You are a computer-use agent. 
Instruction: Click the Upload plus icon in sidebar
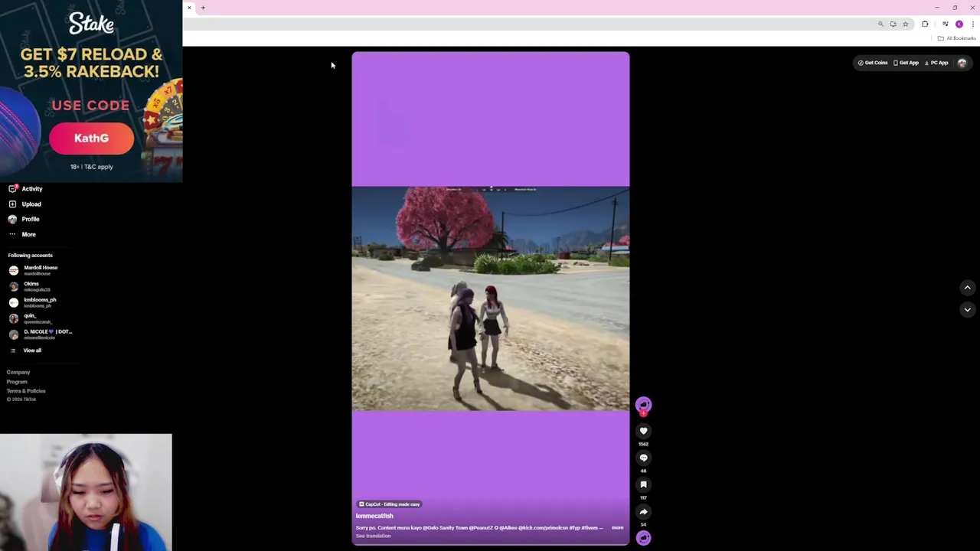point(12,204)
